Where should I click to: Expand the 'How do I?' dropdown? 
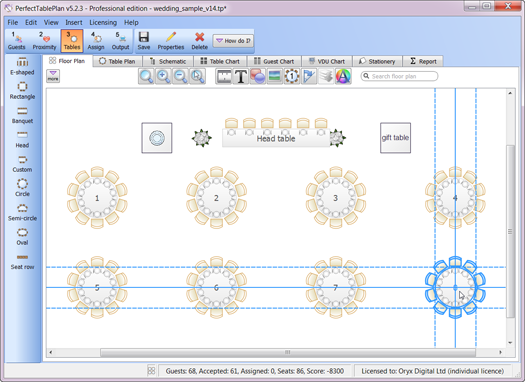233,41
